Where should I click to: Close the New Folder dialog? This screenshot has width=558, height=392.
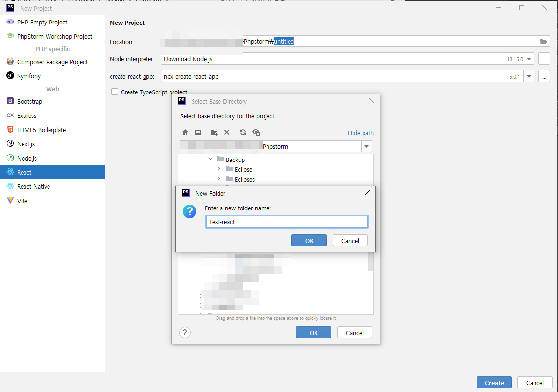(x=367, y=193)
